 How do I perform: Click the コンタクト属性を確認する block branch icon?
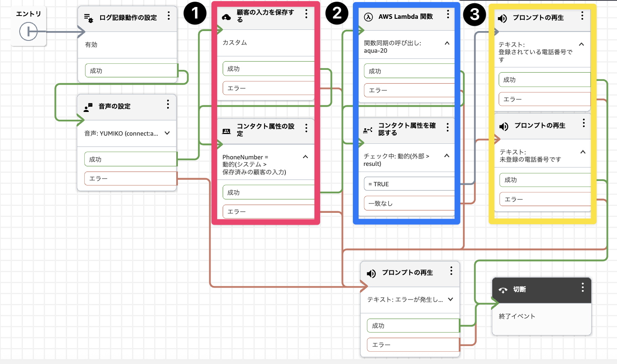point(368,130)
